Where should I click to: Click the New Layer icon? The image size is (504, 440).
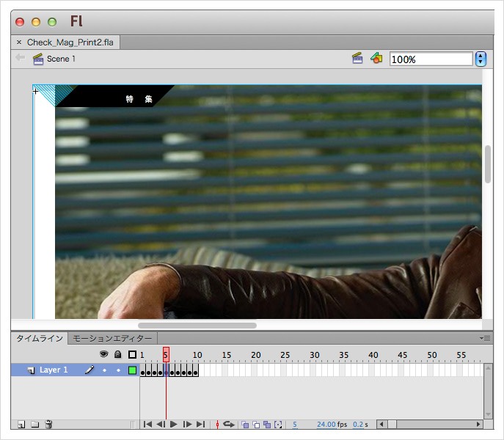pyautogui.click(x=21, y=425)
